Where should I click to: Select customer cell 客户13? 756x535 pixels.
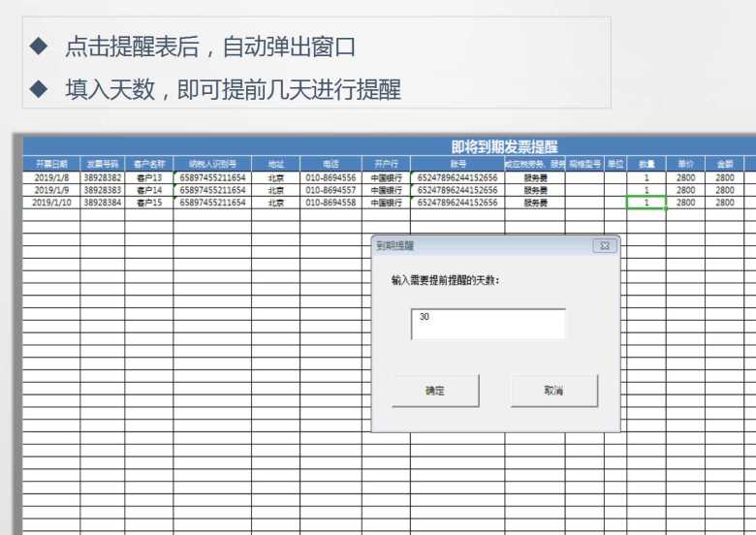click(x=149, y=178)
